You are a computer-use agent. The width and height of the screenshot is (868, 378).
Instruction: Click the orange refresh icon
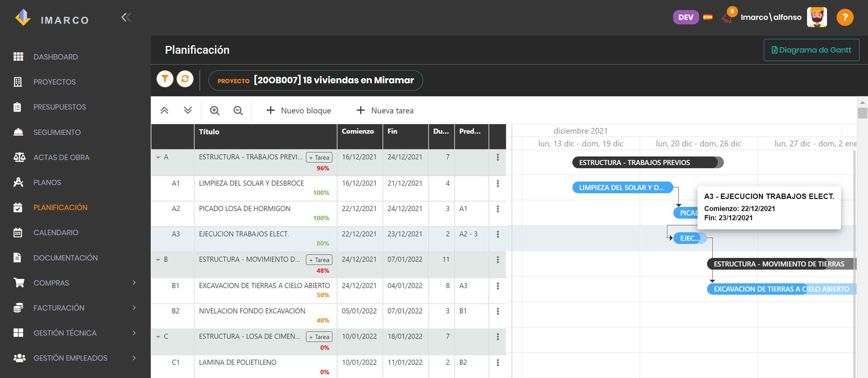(x=185, y=79)
